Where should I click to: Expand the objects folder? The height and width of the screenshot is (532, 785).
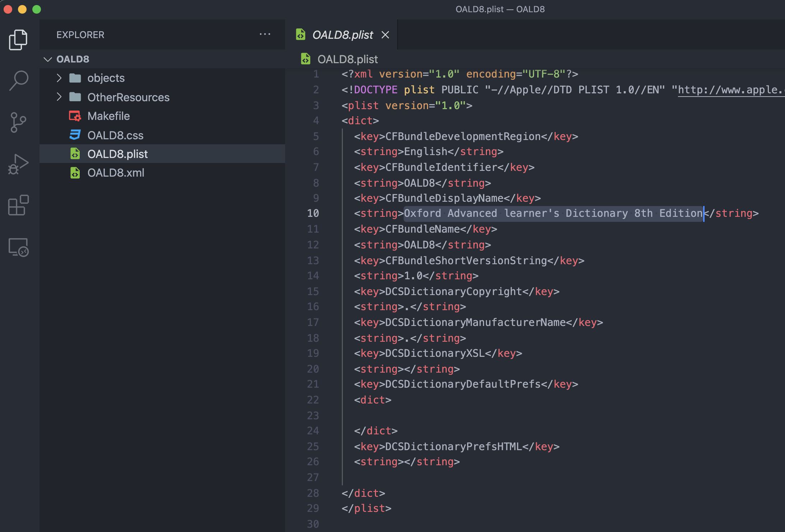106,78
